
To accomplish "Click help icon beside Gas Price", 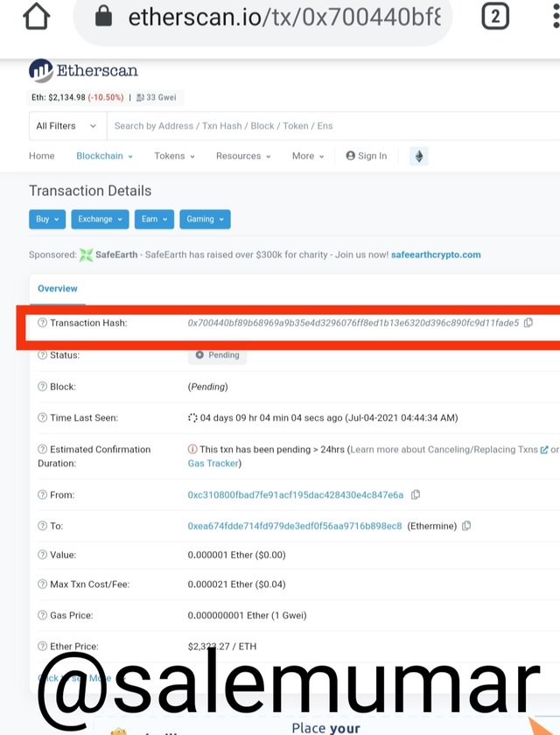I will point(42,615).
